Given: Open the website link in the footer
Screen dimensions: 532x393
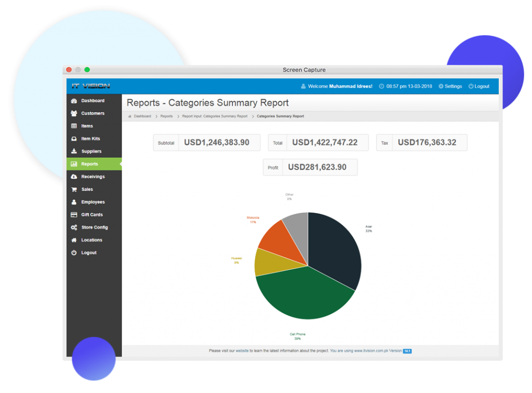Looking at the screenshot, I should click(x=242, y=350).
